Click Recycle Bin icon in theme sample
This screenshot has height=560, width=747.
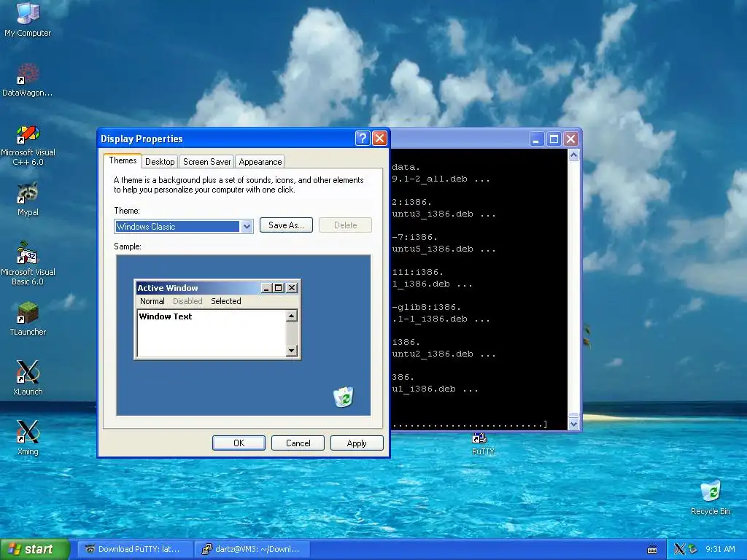[343, 397]
